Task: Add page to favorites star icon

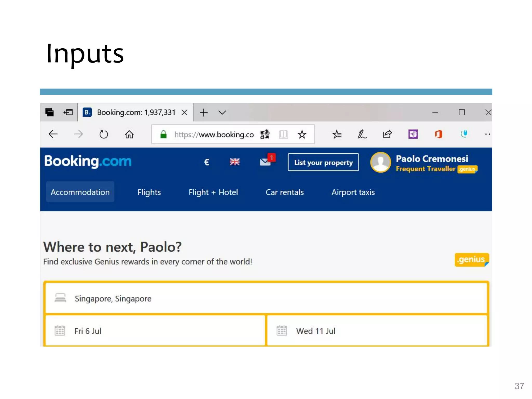Action: pyautogui.click(x=302, y=134)
